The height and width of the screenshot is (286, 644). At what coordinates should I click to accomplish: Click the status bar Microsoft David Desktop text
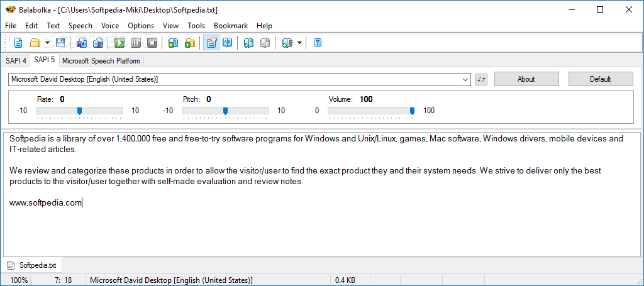[171, 280]
